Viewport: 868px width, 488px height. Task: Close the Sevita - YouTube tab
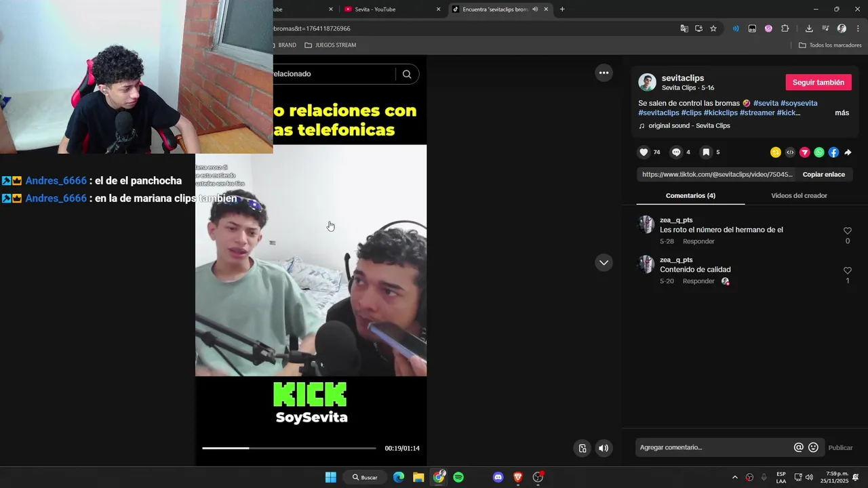(438, 9)
